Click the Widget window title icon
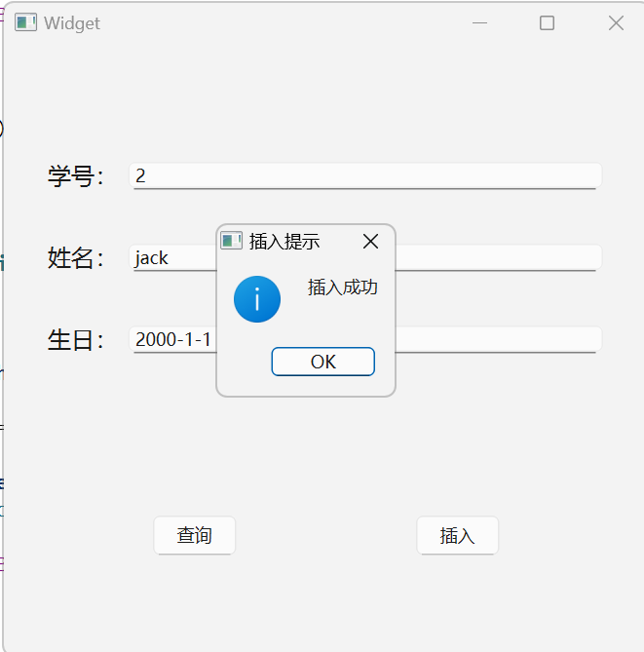The image size is (644, 652). click(x=25, y=22)
